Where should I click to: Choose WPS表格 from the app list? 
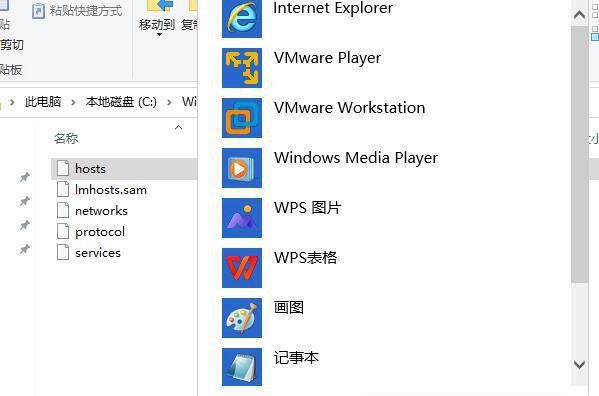(306, 257)
